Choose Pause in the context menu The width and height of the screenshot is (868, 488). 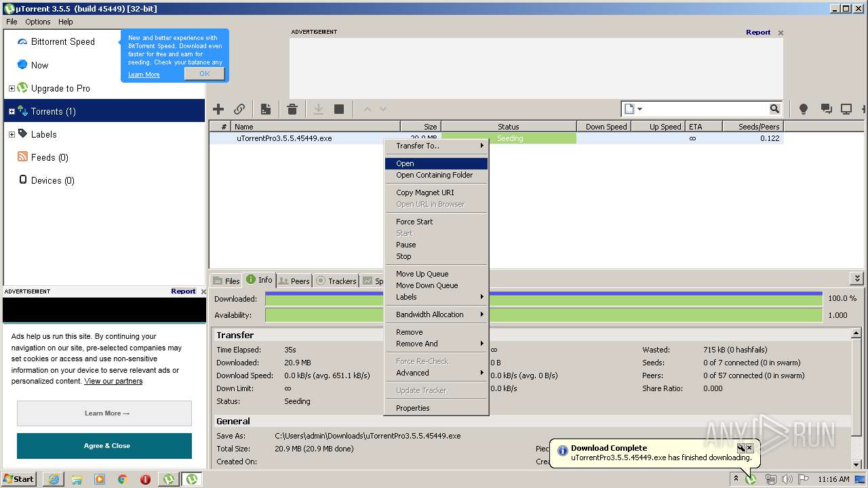point(436,245)
